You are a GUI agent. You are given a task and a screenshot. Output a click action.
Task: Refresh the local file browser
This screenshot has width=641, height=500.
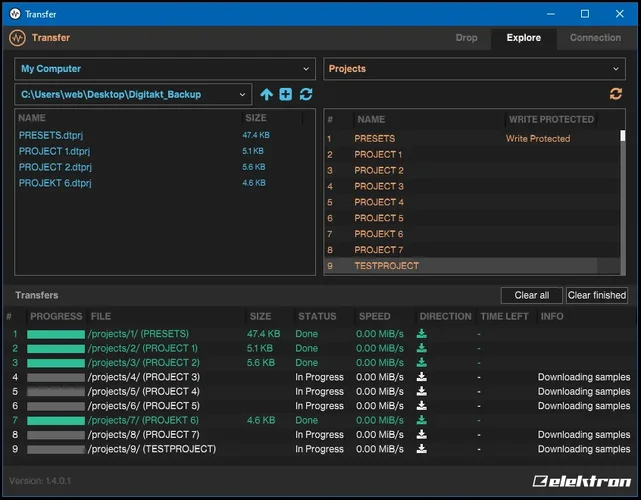tap(306, 94)
